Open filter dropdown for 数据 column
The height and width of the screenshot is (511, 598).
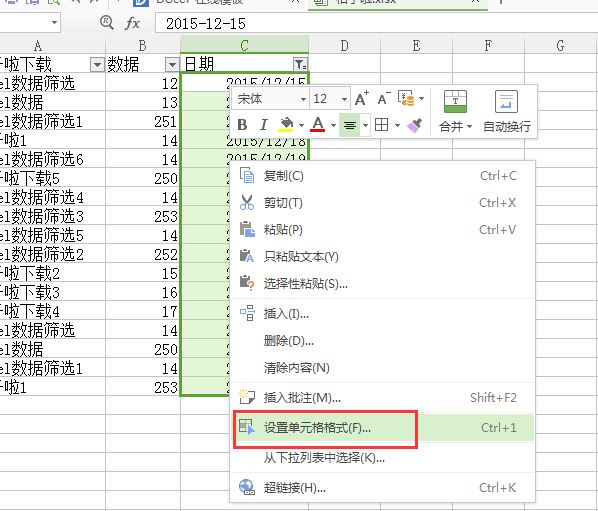coord(172,64)
